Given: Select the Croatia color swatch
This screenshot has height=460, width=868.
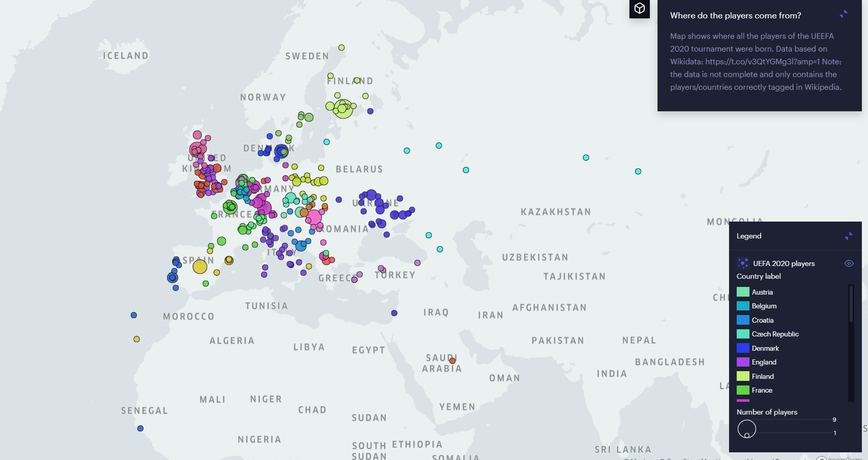Looking at the screenshot, I should [743, 320].
